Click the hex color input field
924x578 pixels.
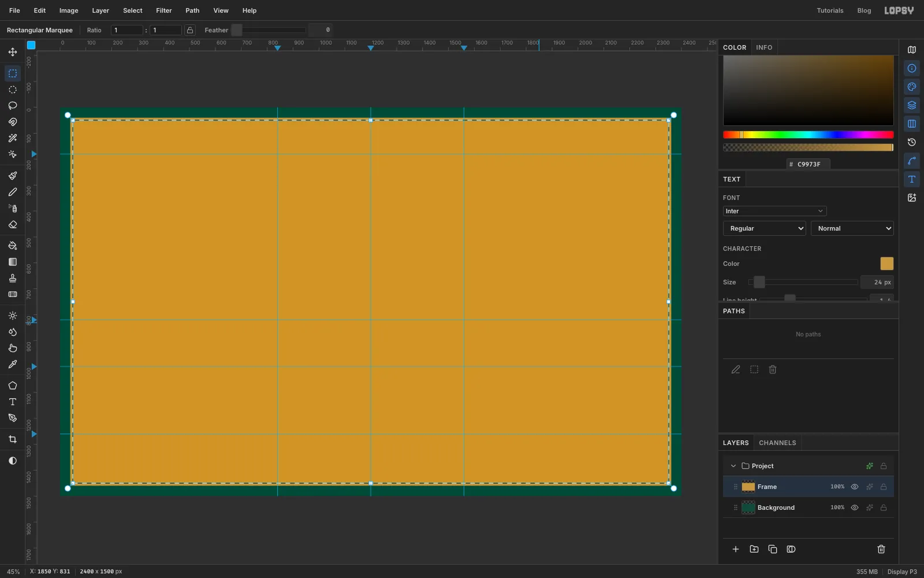(808, 164)
